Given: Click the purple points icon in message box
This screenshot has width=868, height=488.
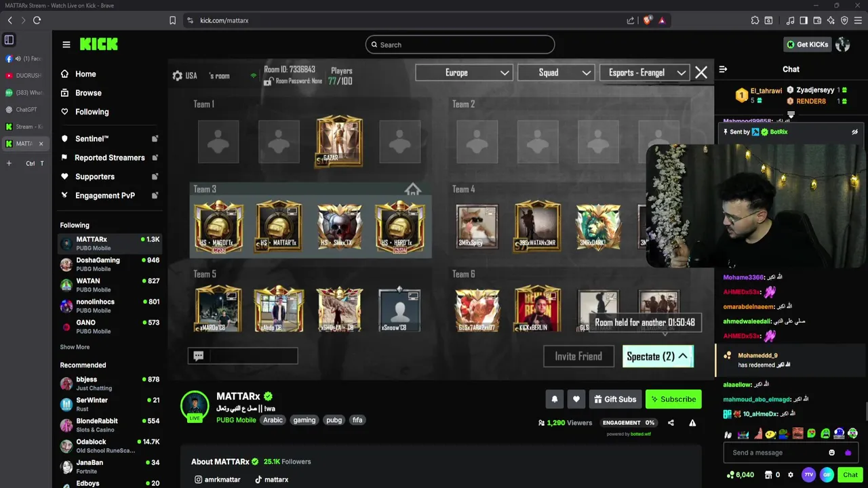Looking at the screenshot, I should pyautogui.click(x=848, y=453).
